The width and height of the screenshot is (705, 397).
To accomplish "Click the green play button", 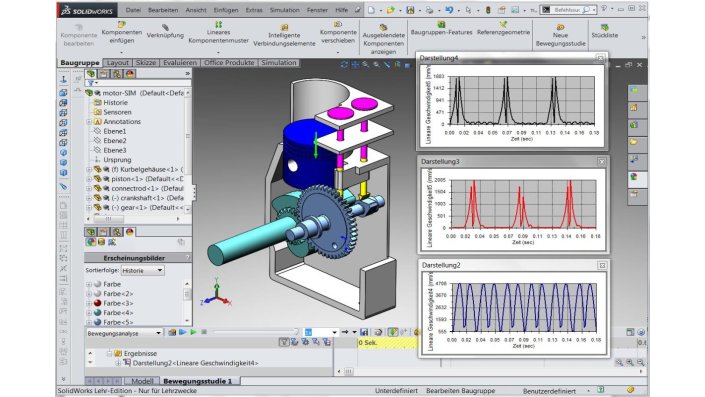I will click(193, 332).
